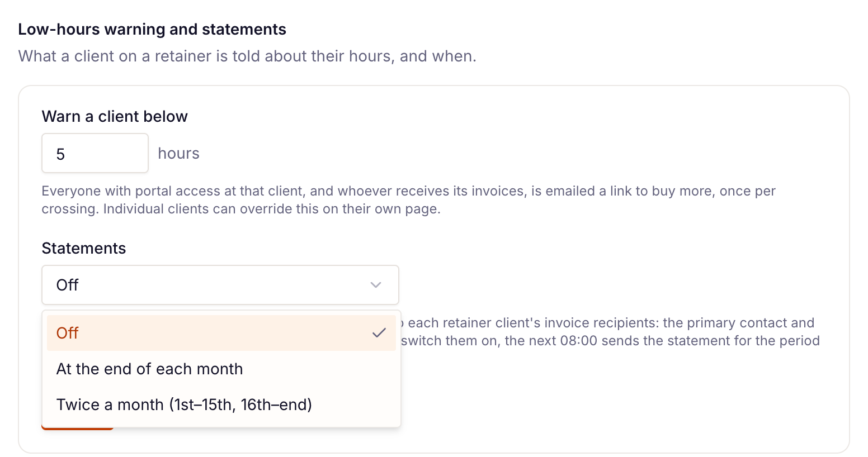
Task: Click the "Everyone with portal access" help text
Action: click(x=409, y=200)
